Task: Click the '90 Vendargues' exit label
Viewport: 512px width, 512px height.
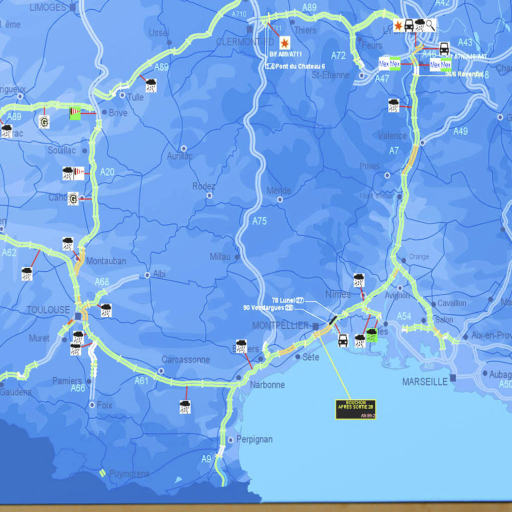Action: click(x=268, y=308)
